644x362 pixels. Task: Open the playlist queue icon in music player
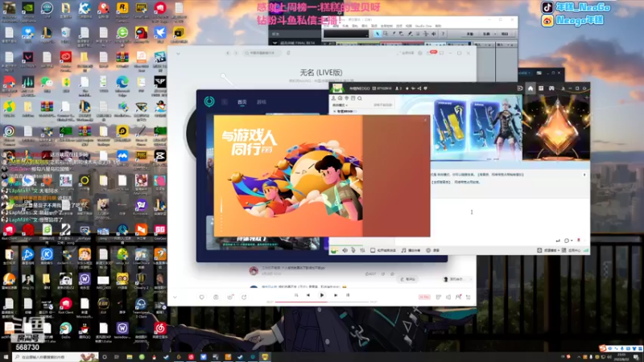(x=469, y=297)
